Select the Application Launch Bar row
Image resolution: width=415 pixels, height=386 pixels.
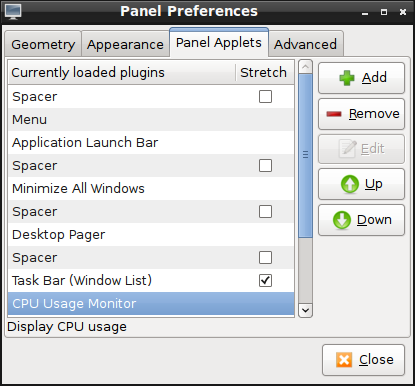[151, 143]
